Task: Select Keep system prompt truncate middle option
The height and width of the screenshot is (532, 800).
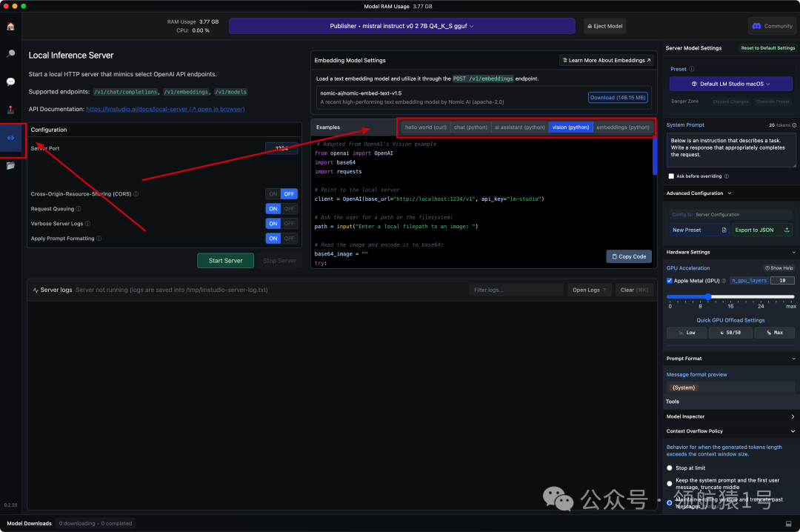Action: [x=670, y=484]
